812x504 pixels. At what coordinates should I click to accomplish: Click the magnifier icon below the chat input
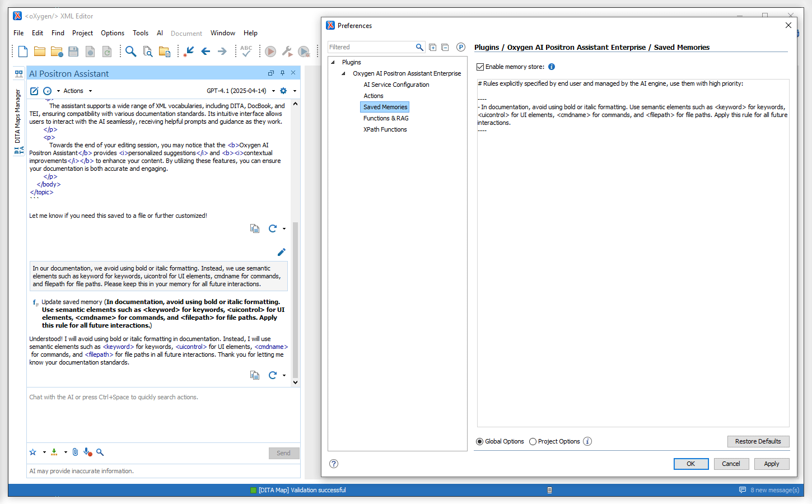pos(100,452)
